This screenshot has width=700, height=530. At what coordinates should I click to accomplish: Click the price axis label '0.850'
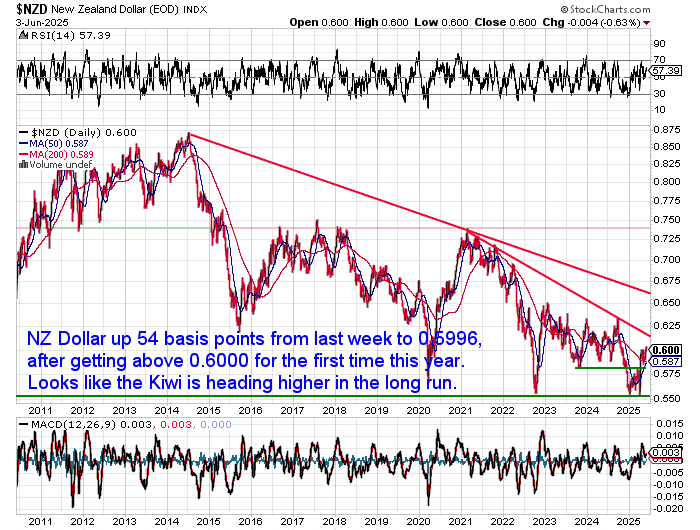tap(667, 147)
